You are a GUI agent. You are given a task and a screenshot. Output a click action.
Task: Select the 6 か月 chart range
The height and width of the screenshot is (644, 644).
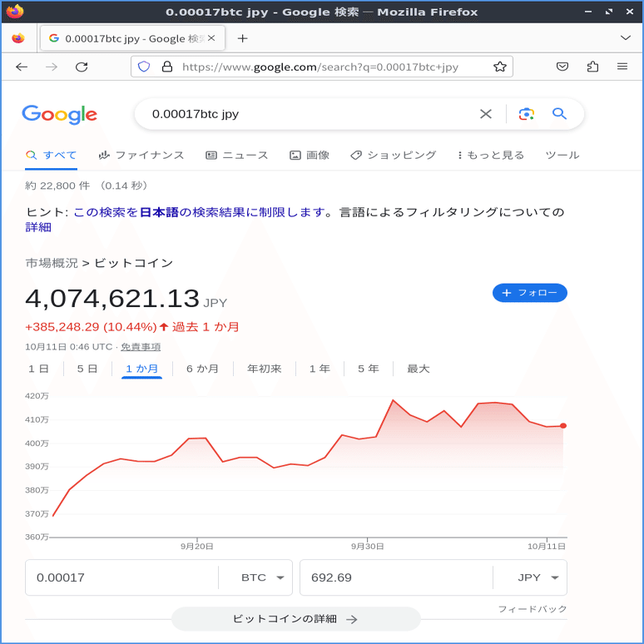click(x=202, y=369)
